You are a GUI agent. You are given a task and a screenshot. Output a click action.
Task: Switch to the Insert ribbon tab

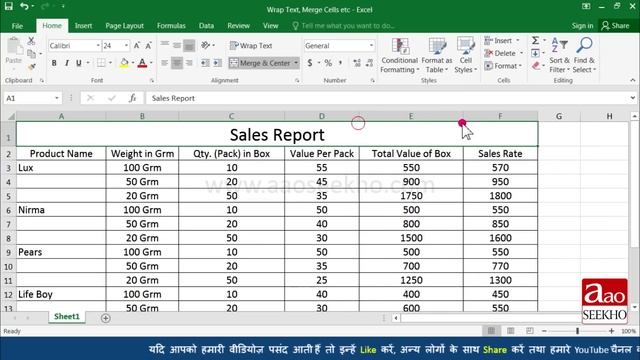click(x=83, y=26)
